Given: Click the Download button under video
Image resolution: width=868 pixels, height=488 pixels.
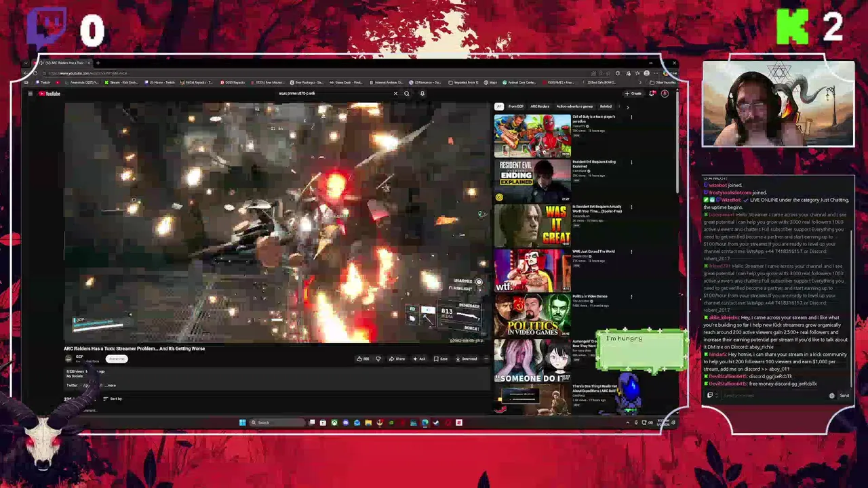Looking at the screenshot, I should click(467, 359).
